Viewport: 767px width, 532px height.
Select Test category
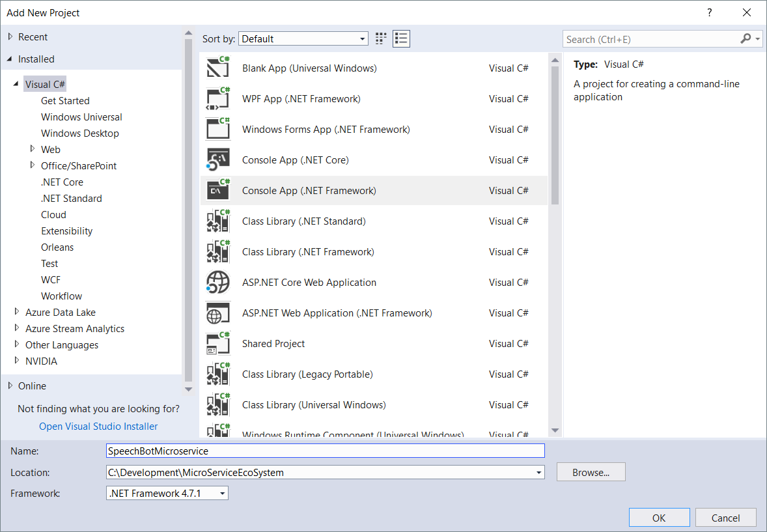49,263
